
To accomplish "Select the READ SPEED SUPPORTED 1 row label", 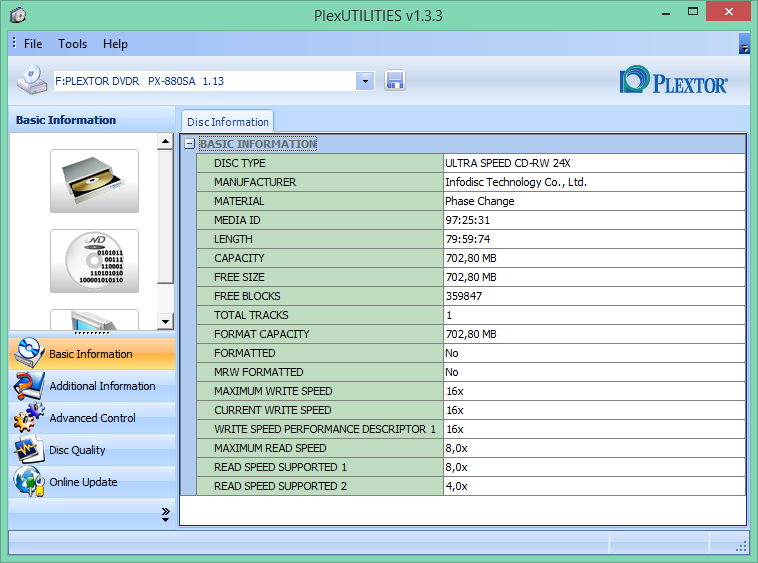I will tap(280, 467).
